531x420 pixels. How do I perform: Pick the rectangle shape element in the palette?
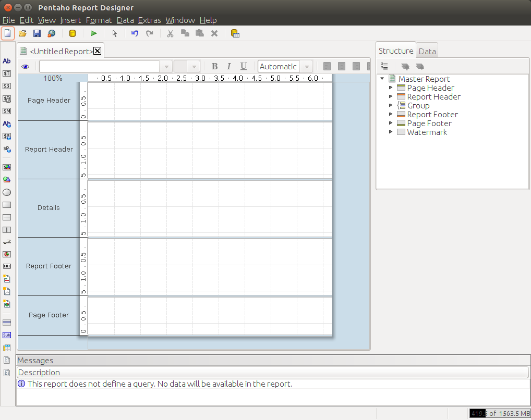[x=7, y=205]
